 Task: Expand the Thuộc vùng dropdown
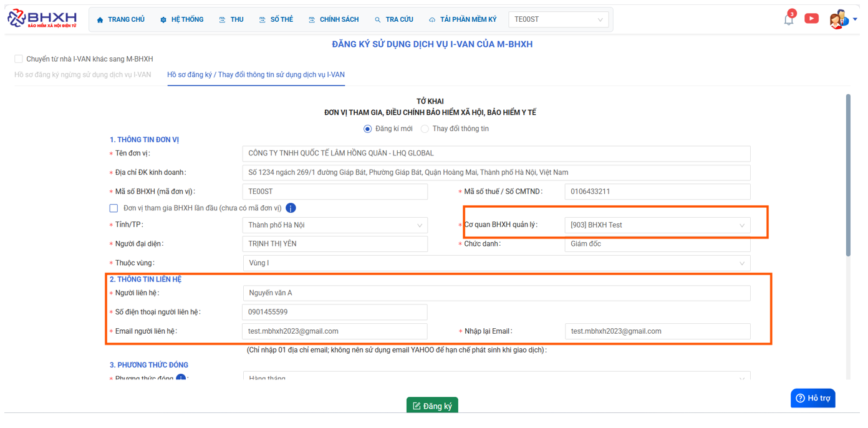(x=496, y=263)
